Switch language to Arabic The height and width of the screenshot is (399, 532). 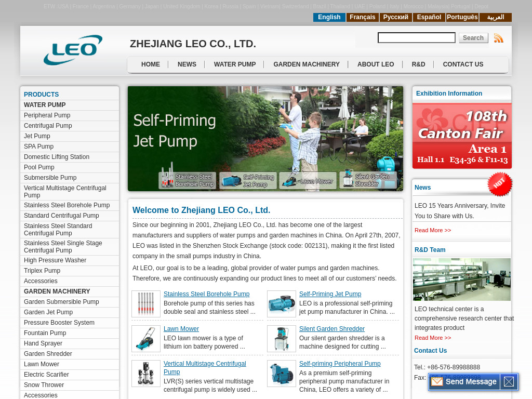[495, 17]
